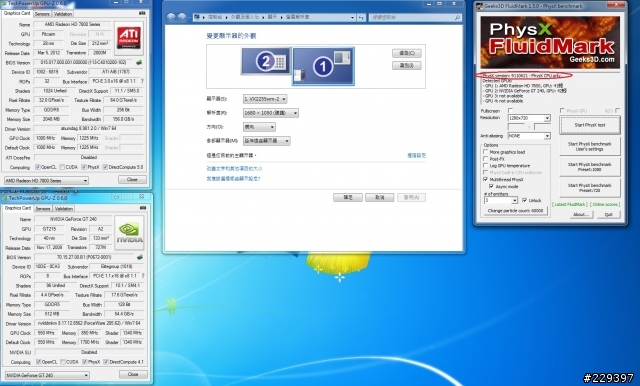Switch to Validation tab in AMD GPU-Z
Viewport: 640px width, 386px height.
pos(63,13)
